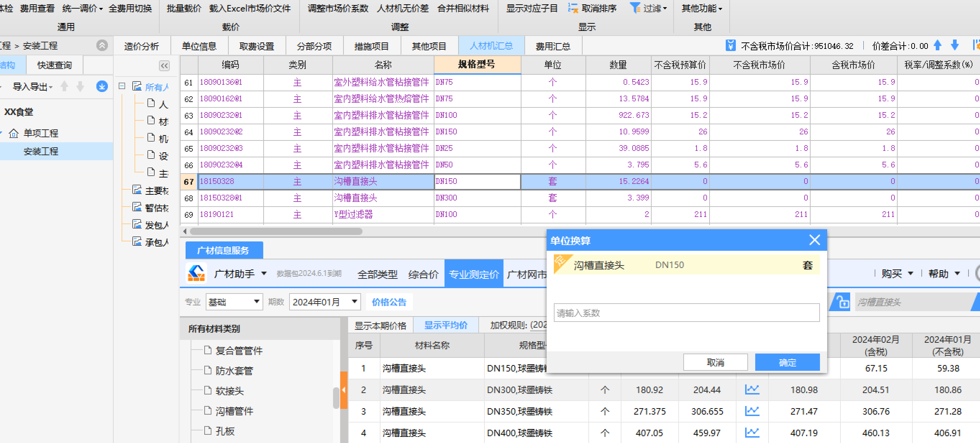Expand the 广材助手 dropdown arrow
This screenshot has width=980, height=443.
coord(264,273)
